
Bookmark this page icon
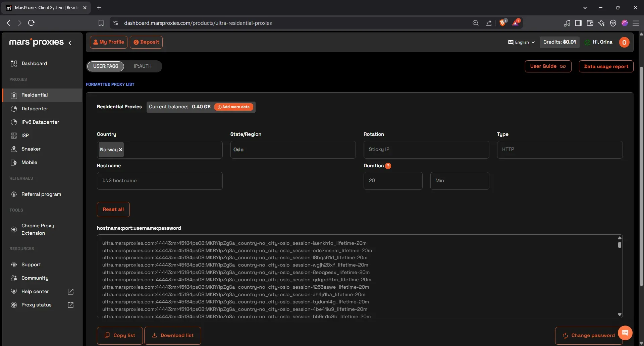(x=101, y=23)
